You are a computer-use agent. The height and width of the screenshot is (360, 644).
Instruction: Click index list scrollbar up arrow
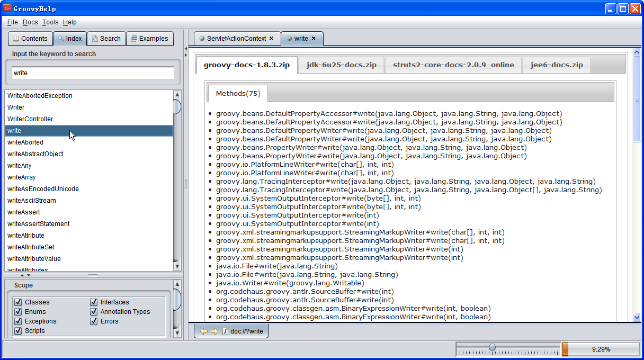(x=177, y=94)
